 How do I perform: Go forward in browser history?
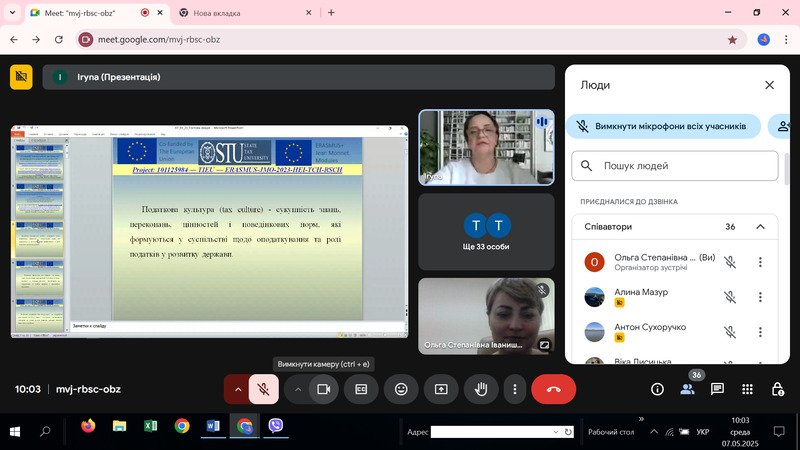(x=36, y=39)
